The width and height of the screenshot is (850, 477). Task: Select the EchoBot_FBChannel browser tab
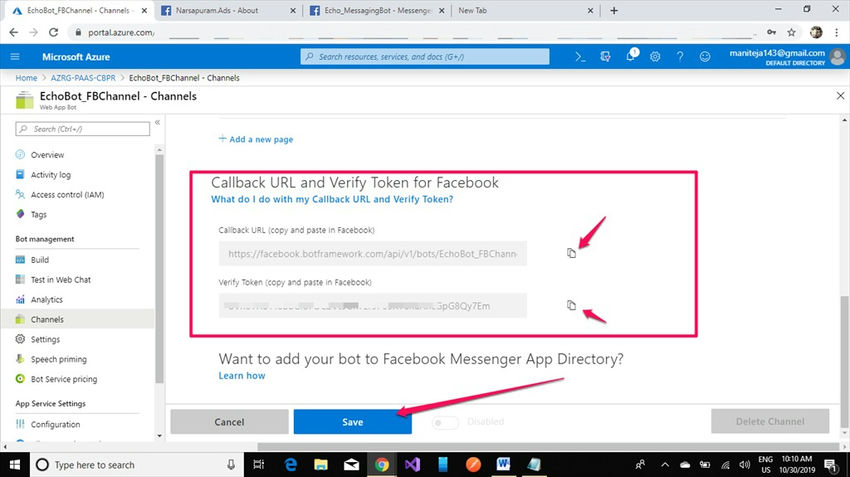click(x=78, y=10)
